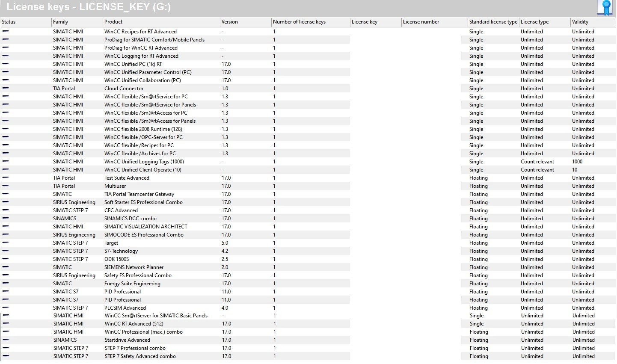Click status icon for SIMOCODE ES Professional Combo

click(6, 234)
